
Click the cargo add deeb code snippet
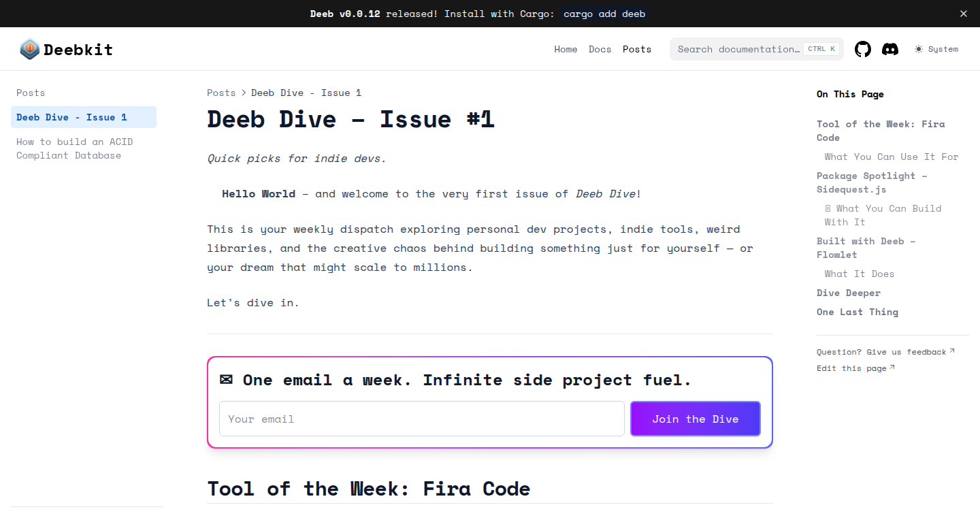pyautogui.click(x=604, y=14)
